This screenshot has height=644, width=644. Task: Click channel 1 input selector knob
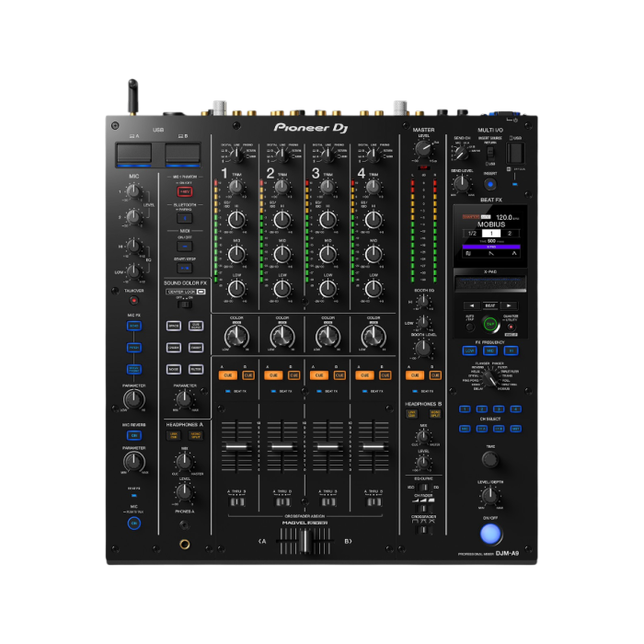point(236,155)
